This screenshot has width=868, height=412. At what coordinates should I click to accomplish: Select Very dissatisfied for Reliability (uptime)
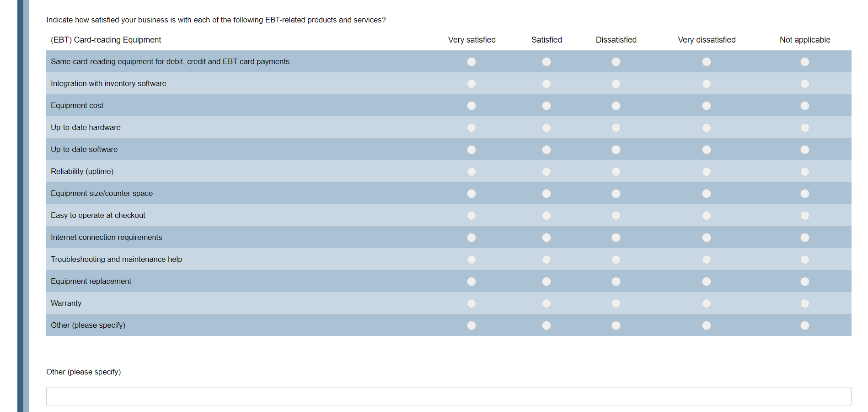[707, 172]
